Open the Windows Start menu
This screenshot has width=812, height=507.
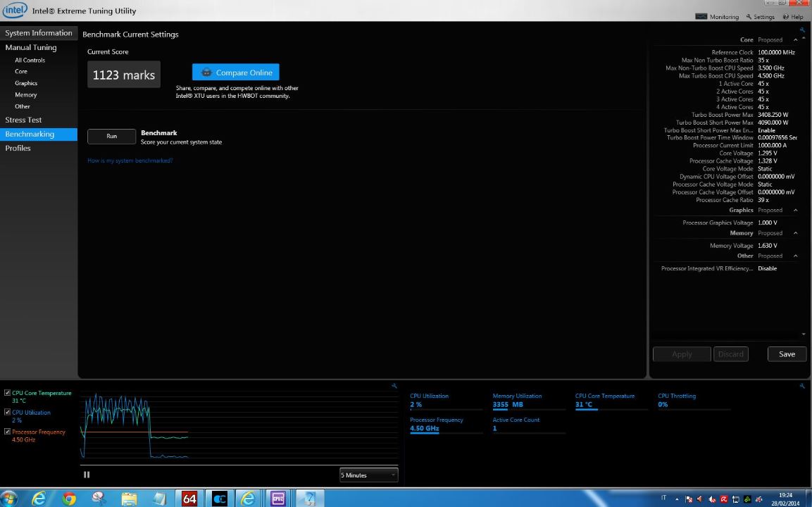click(x=9, y=499)
